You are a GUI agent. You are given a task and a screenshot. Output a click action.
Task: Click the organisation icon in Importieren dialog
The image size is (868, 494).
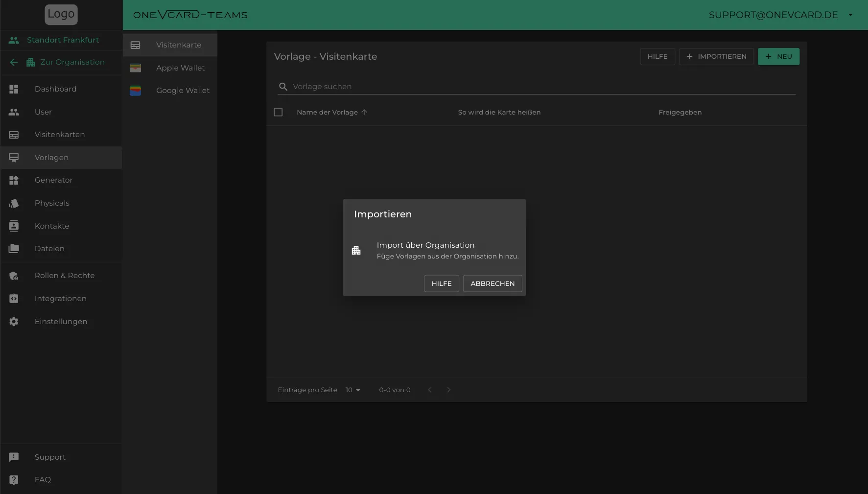(356, 250)
